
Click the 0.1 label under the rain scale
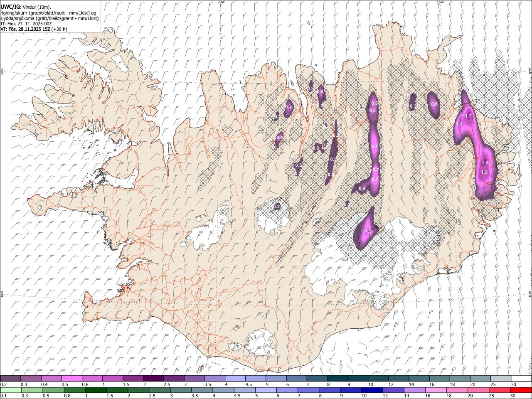pyautogui.click(x=3, y=396)
